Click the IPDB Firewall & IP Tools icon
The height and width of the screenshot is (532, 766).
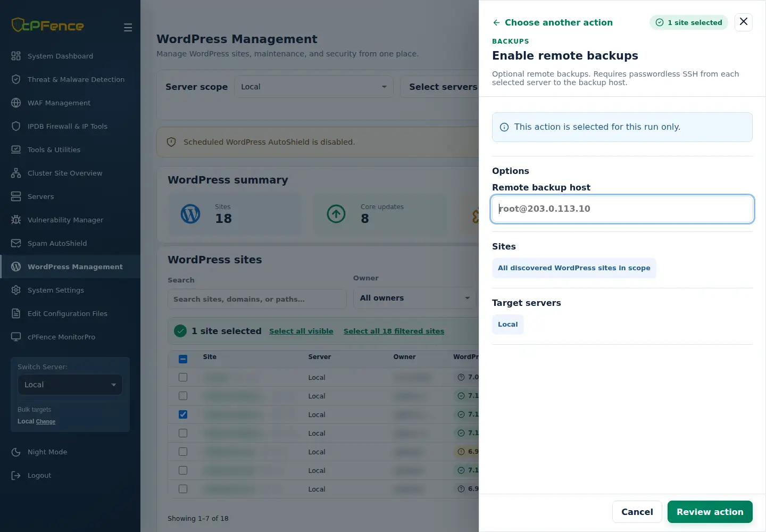[16, 126]
